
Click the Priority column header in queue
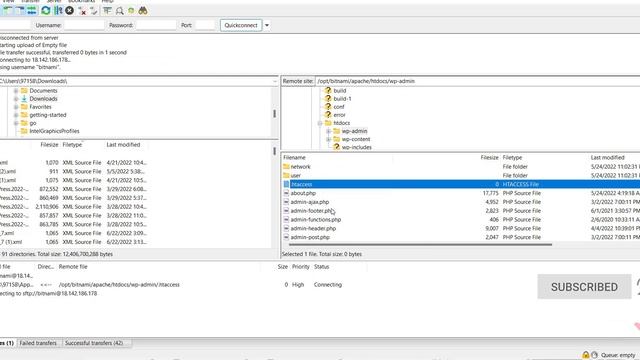click(x=301, y=267)
